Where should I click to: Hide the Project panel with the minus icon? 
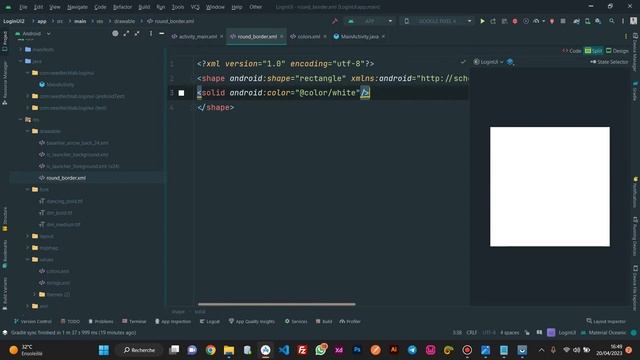[x=162, y=33]
